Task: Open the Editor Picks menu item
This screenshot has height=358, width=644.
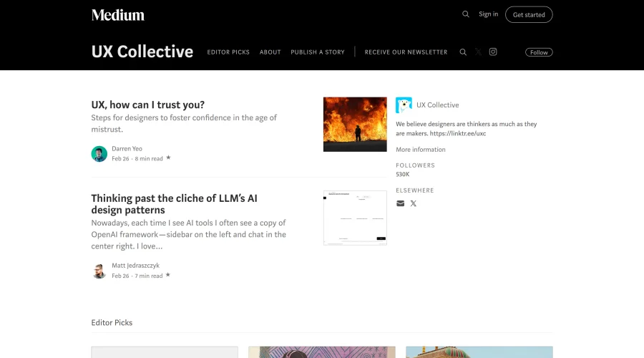Action: [x=228, y=52]
